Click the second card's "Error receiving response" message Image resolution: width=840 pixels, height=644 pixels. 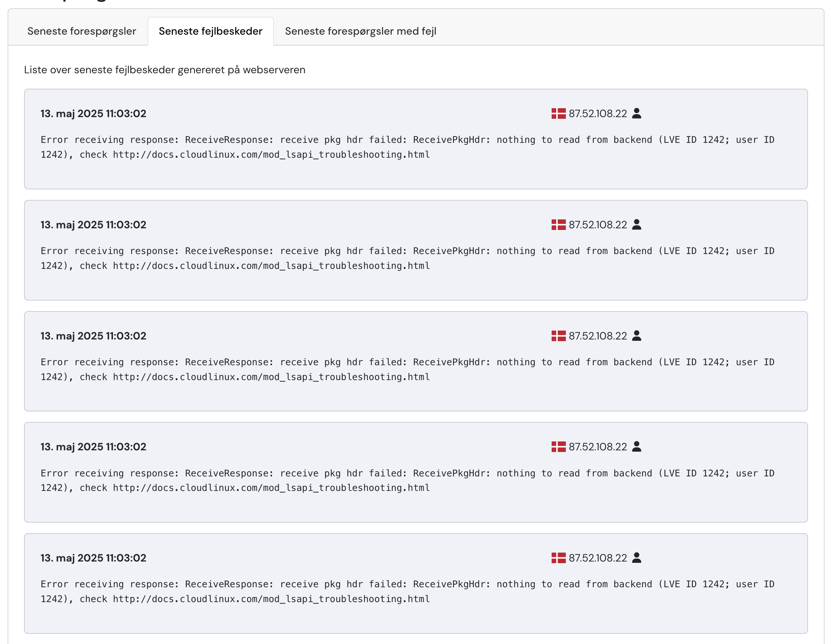(x=407, y=258)
